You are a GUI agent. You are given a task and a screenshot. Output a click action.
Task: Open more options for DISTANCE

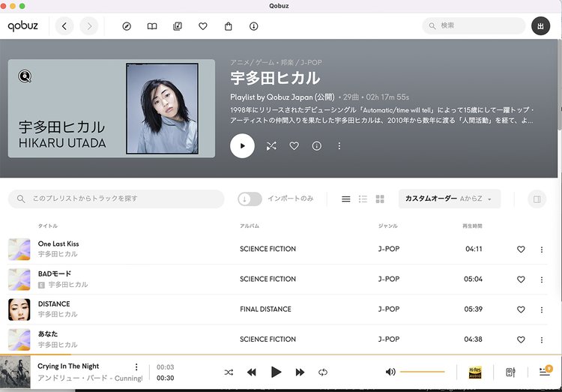click(x=542, y=310)
